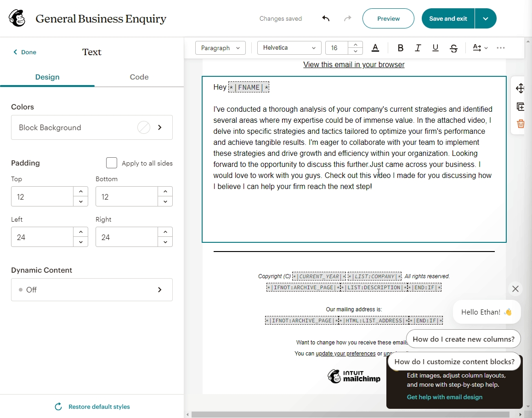Click the Preview button
This screenshot has height=418, width=532.
click(388, 18)
